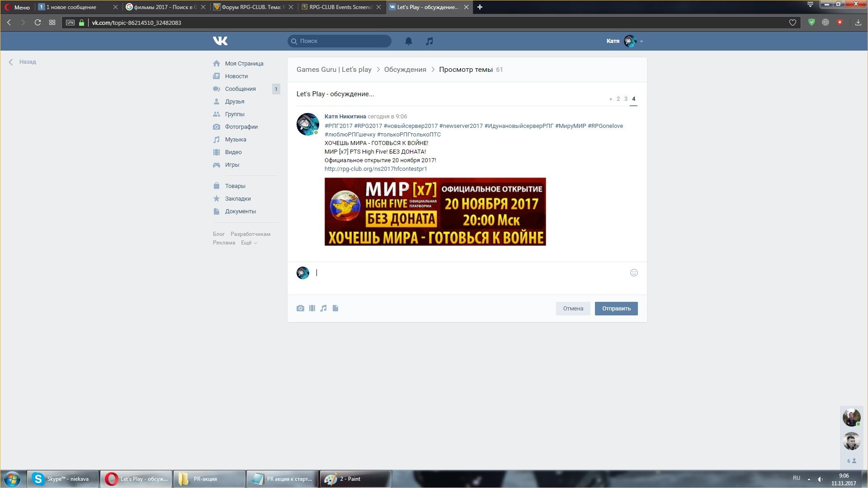Click #РПГ2017 hashtag

click(338, 126)
